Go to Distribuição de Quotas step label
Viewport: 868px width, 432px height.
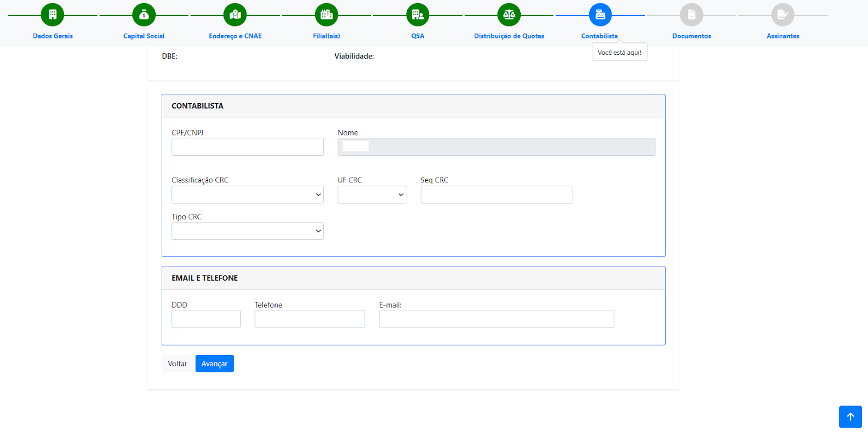(x=509, y=36)
